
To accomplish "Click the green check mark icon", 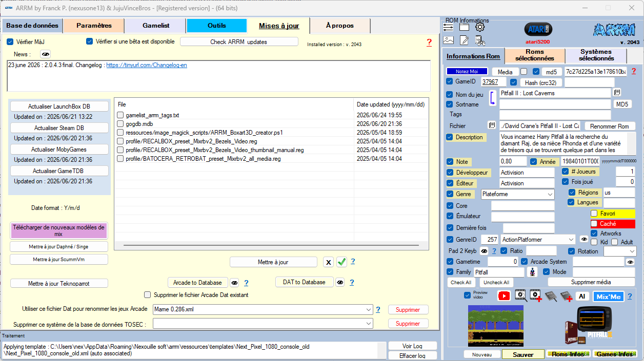I will [341, 262].
